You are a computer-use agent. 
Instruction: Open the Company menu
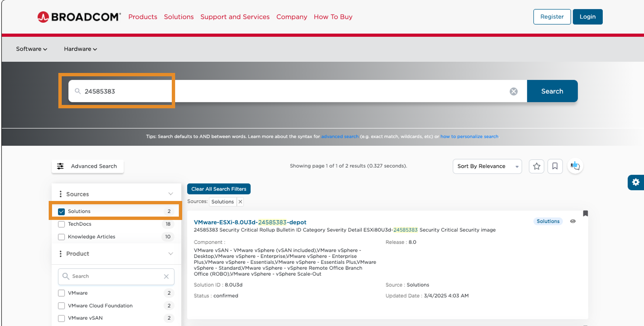(x=292, y=17)
